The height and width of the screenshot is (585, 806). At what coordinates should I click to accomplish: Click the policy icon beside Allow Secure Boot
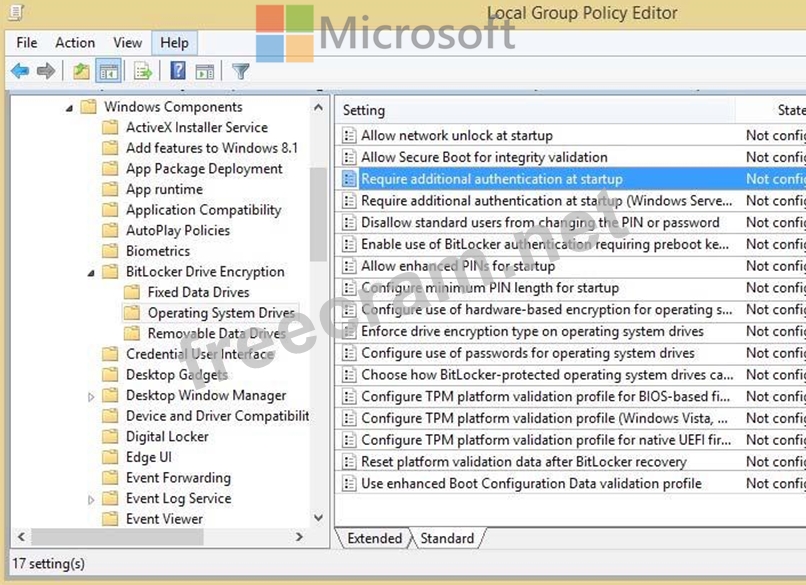[349, 157]
